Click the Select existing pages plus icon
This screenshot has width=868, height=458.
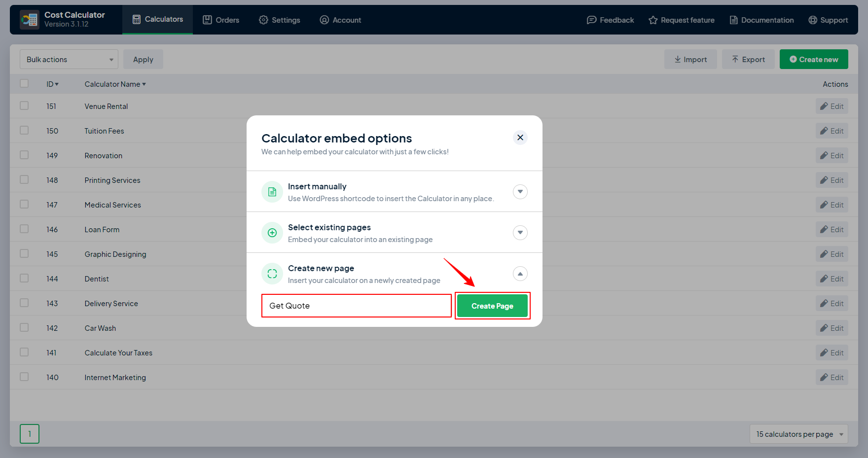[272, 233]
